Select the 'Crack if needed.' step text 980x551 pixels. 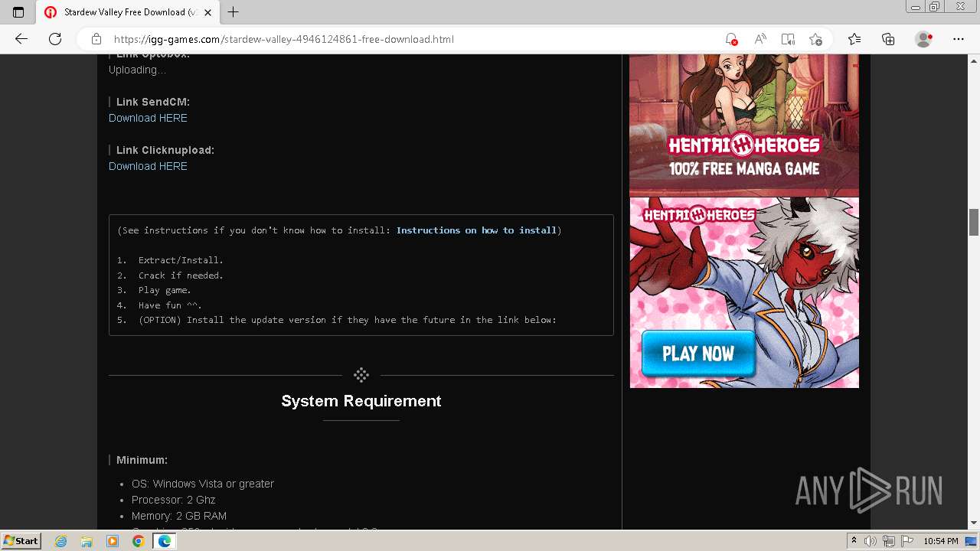tap(181, 275)
